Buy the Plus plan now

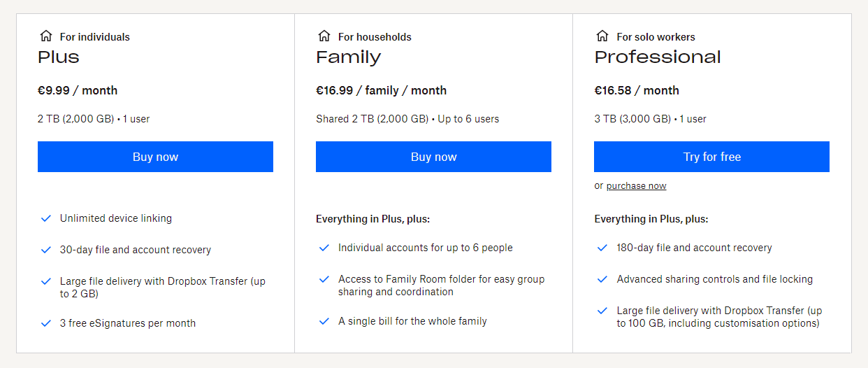click(x=155, y=157)
